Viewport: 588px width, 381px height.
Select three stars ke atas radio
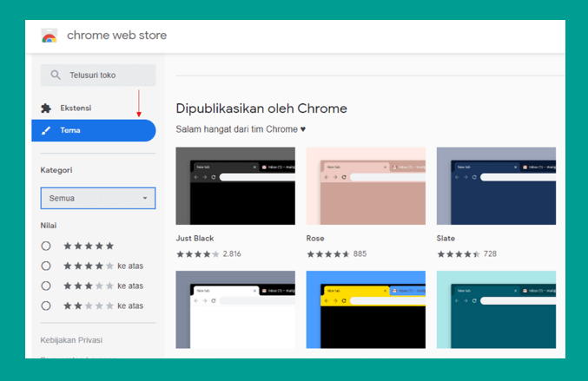click(x=46, y=286)
